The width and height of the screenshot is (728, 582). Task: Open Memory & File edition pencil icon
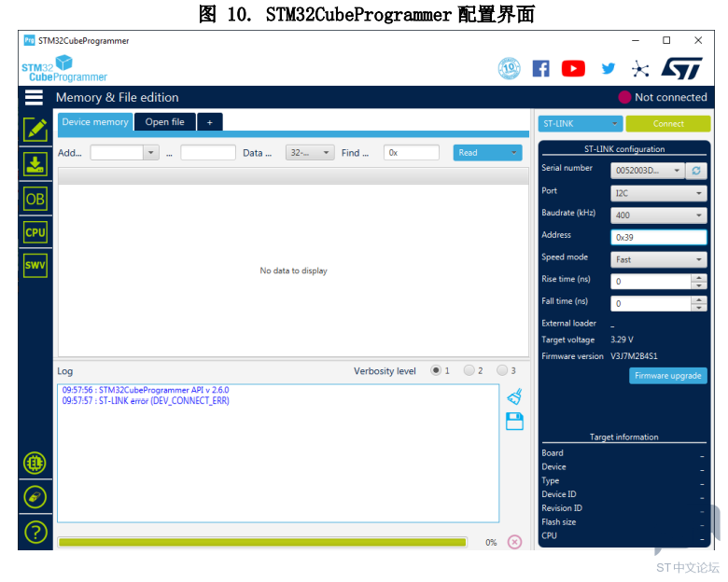pos(35,130)
